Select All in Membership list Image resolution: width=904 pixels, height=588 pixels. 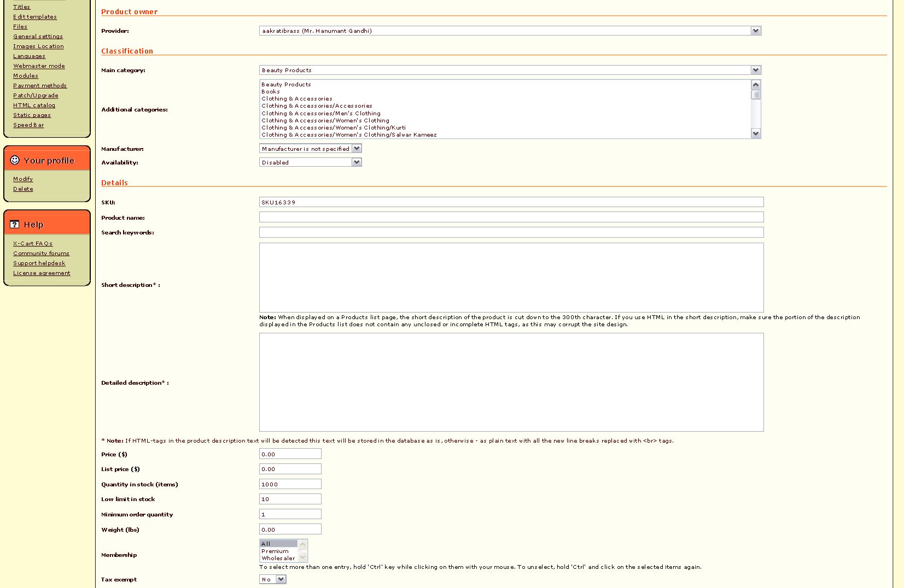(x=278, y=544)
